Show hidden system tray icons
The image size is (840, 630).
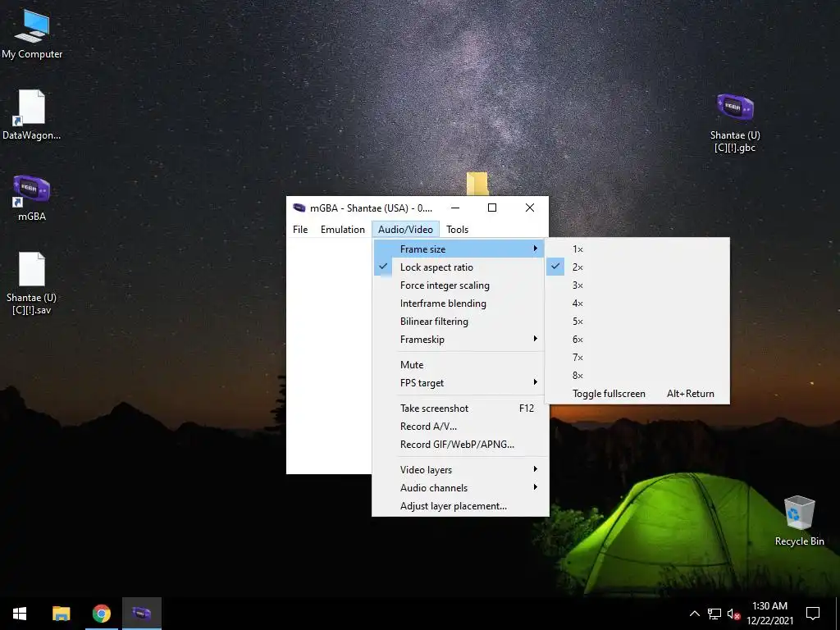pos(694,614)
